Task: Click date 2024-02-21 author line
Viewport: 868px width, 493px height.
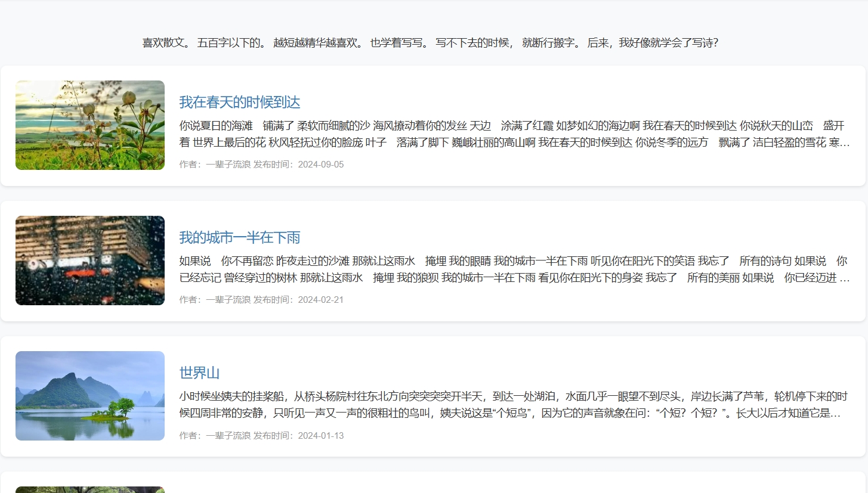Action: [261, 300]
